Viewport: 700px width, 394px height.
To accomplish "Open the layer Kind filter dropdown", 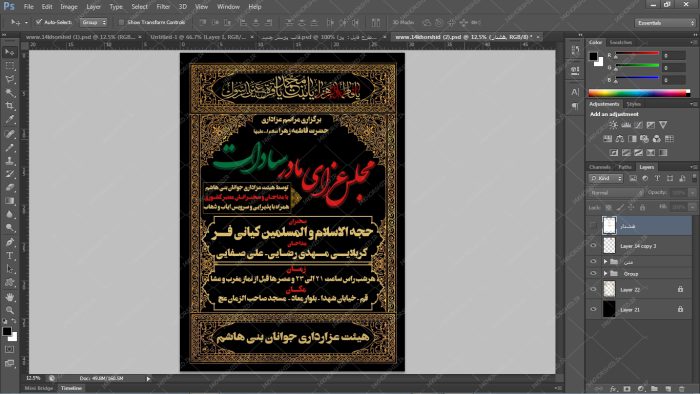I will [606, 178].
